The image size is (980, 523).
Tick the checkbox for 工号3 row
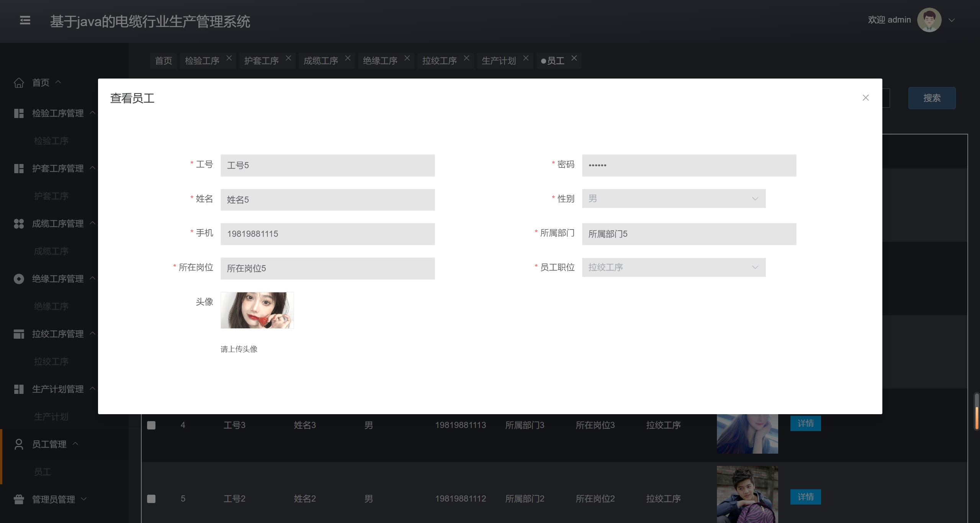click(x=151, y=425)
